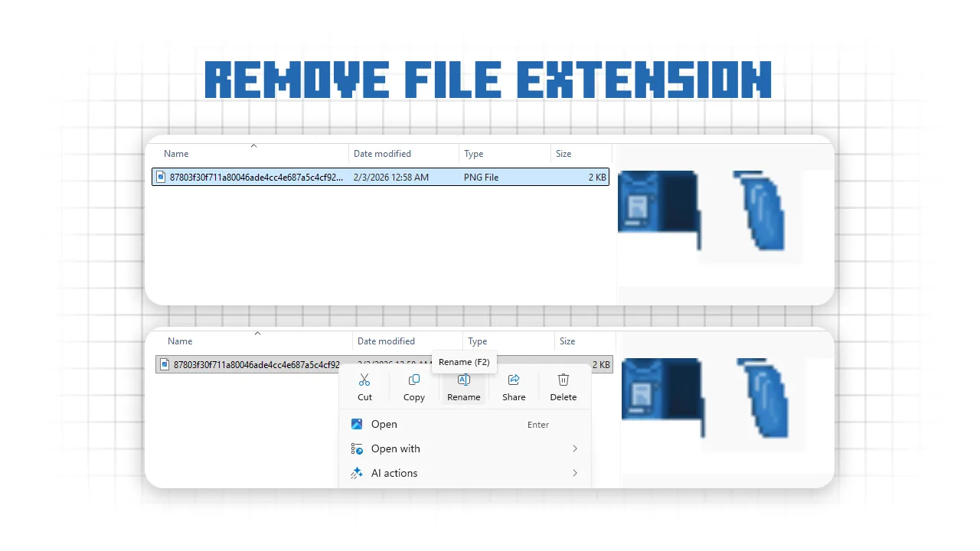Click the Rename (F2) tooltip label
The height and width of the screenshot is (551, 980).
coord(464,362)
